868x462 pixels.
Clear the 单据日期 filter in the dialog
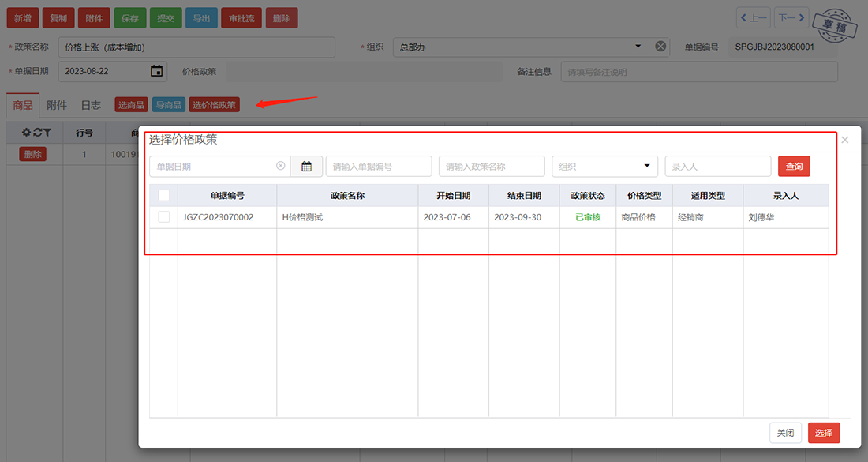pyautogui.click(x=281, y=166)
